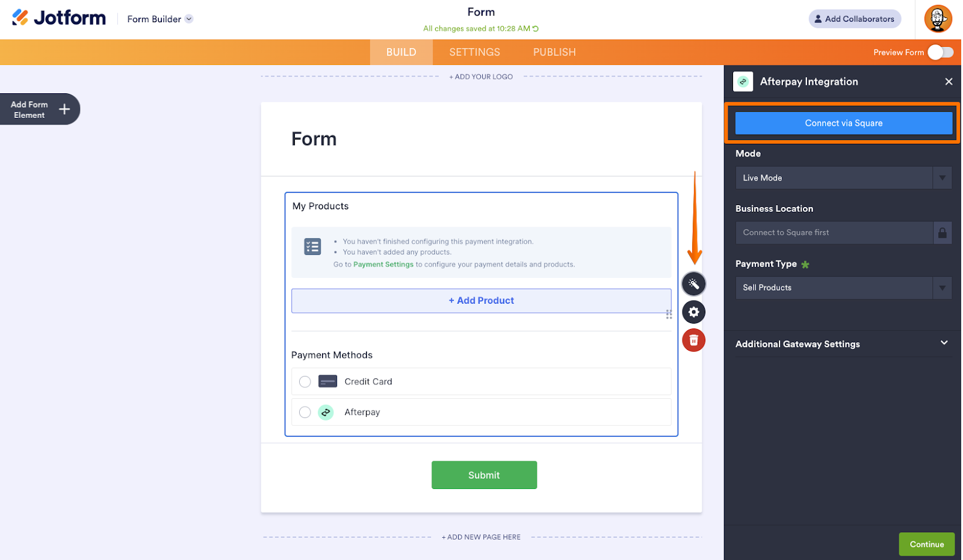Viewport: 963px width, 560px height.
Task: Open the Mode dropdown showing Live Mode
Action: click(844, 178)
